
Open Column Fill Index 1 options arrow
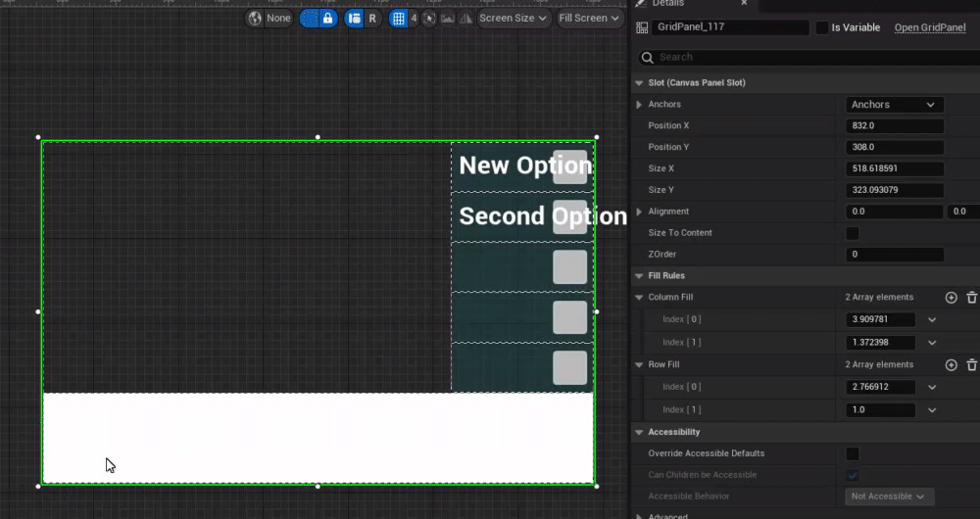pos(932,343)
